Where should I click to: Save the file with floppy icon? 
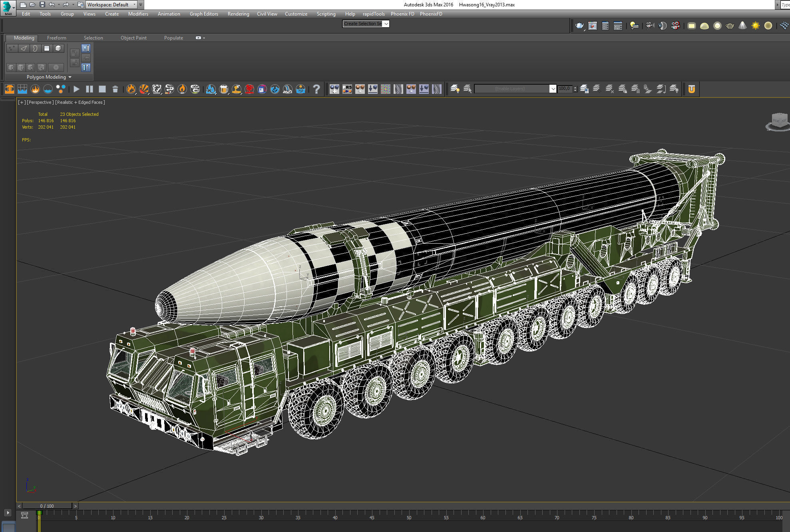pos(42,5)
